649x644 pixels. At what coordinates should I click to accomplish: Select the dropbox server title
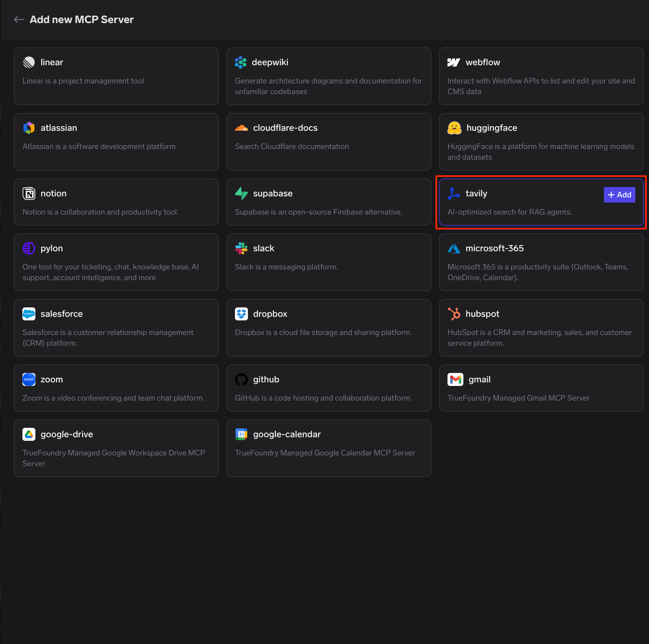point(270,314)
